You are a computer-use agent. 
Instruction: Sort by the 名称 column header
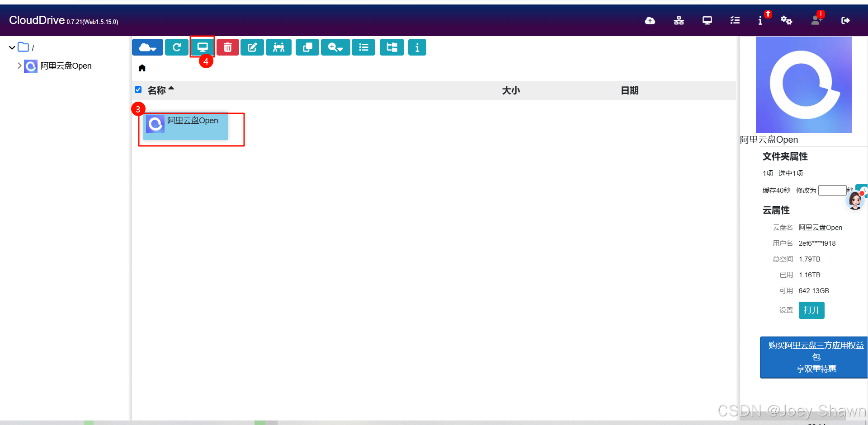pos(157,90)
